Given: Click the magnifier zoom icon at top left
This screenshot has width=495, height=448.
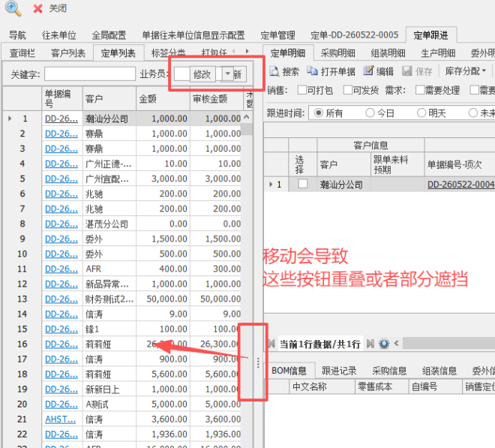Looking at the screenshot, I should coord(13,8).
